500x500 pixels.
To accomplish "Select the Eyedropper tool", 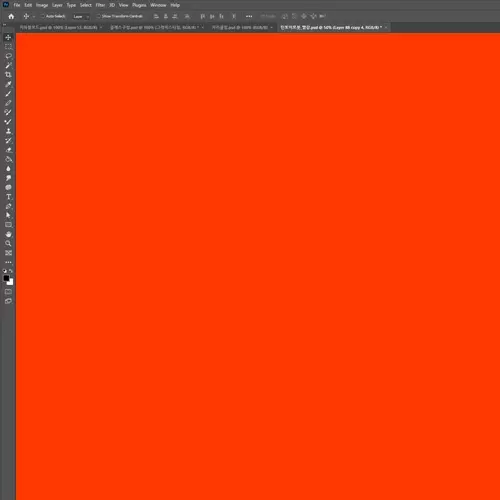I will [8, 84].
